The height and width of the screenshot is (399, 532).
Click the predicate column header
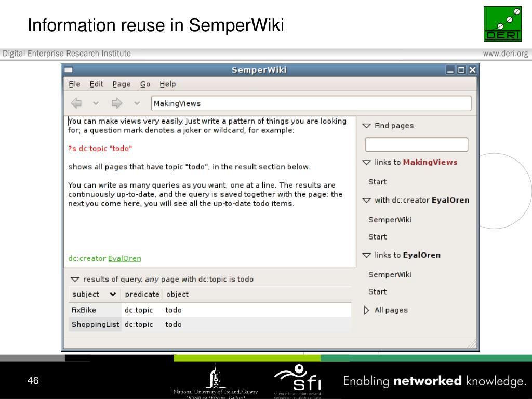point(142,295)
